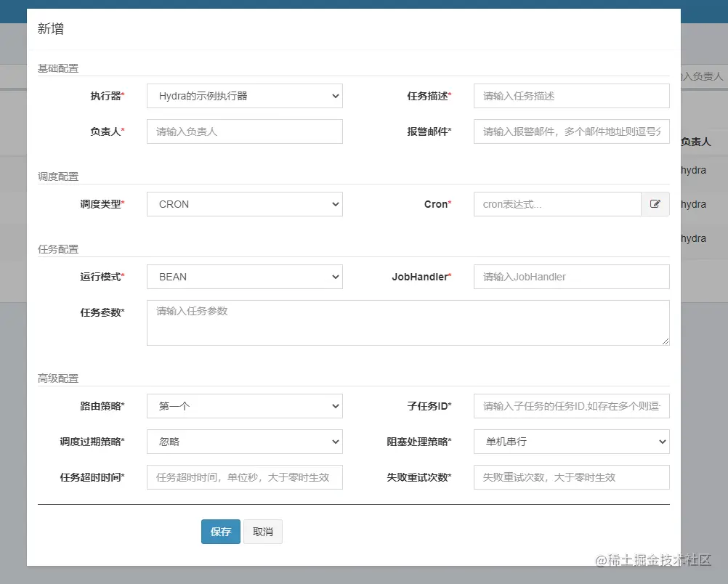
Task: Click the cron表达式 input field
Action: point(557,204)
